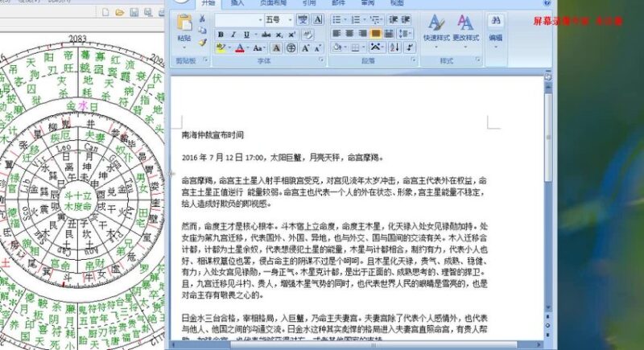Image resolution: width=644 pixels, height=350 pixels.
Task: Switch to the 开始 ribbon tab
Action: tap(208, 3)
